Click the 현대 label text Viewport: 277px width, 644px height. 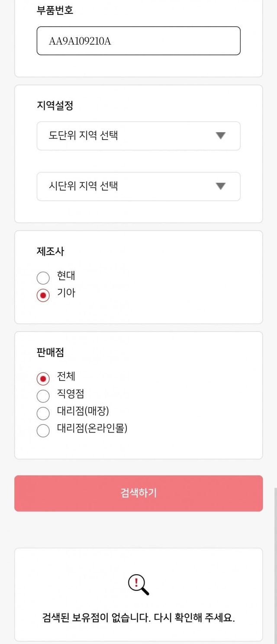pyautogui.click(x=66, y=276)
